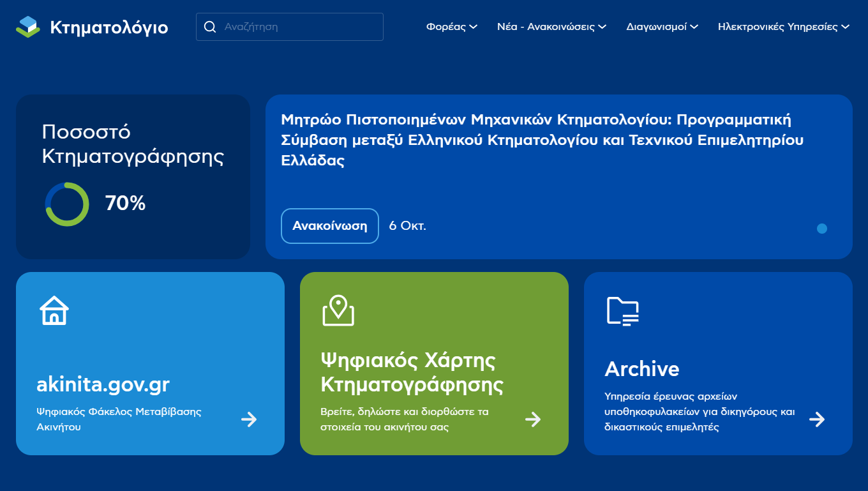The image size is (868, 491).
Task: Click the 70% progress ring
Action: [x=66, y=203]
